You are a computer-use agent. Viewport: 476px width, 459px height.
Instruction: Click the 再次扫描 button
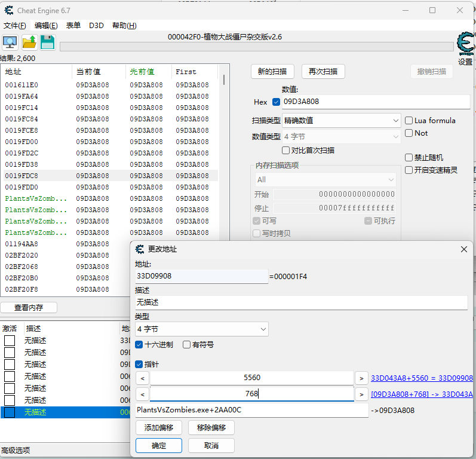[x=323, y=72]
